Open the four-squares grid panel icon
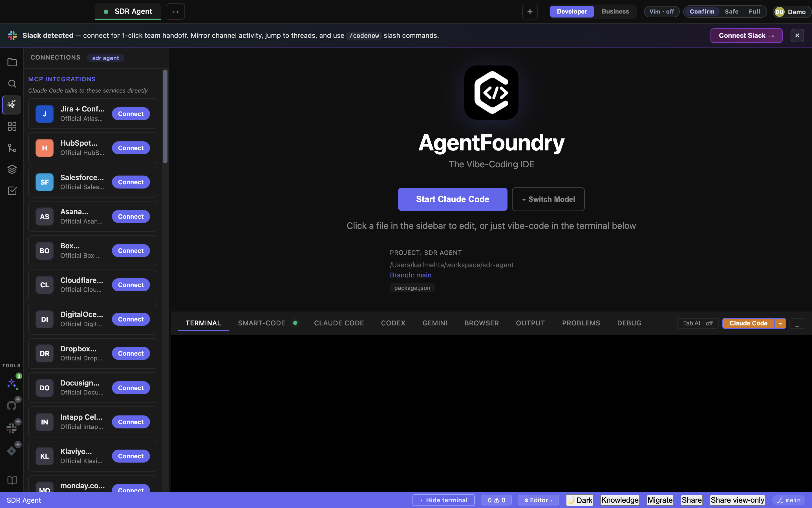The height and width of the screenshot is (508, 812). tap(12, 127)
